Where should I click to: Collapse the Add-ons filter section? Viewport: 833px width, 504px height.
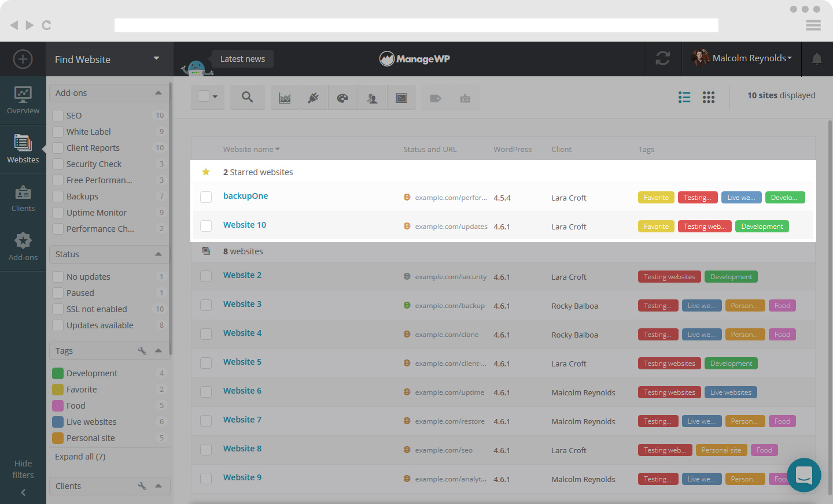click(159, 93)
